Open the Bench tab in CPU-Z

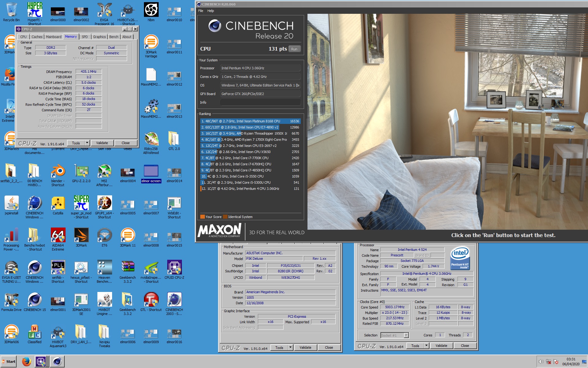point(114,37)
